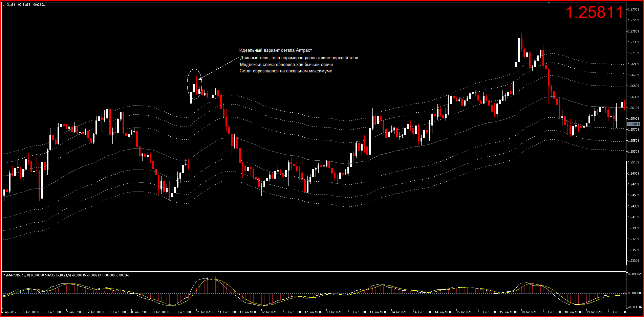Click the text 'Идеальный вариант сетапа Аптраст'
Image resolution: width=644 pixels, height=317 pixels.
click(275, 50)
